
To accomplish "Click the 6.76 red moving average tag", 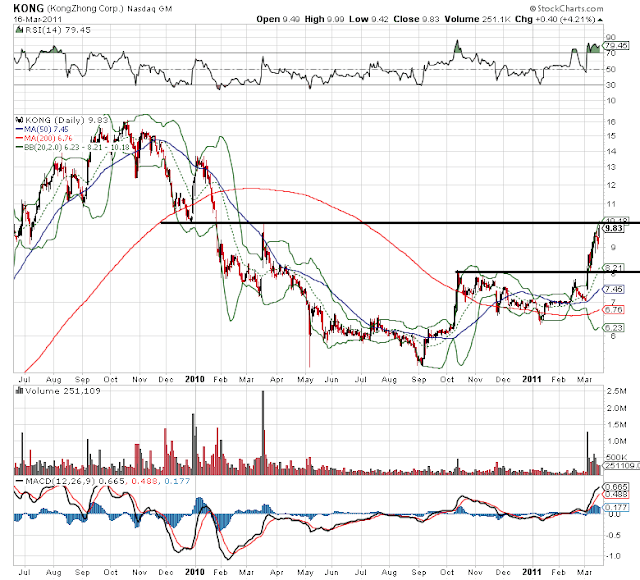I will [x=614, y=310].
